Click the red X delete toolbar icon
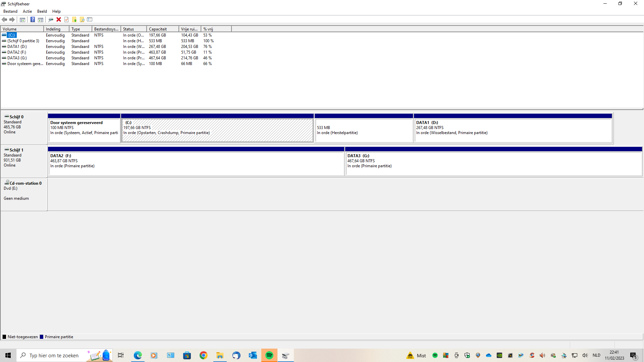644x362 pixels. tap(59, 19)
